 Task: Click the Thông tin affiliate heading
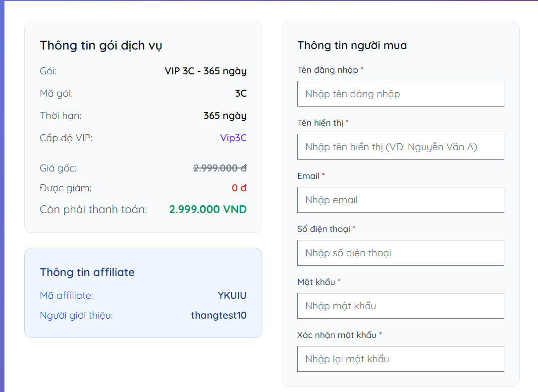87,273
